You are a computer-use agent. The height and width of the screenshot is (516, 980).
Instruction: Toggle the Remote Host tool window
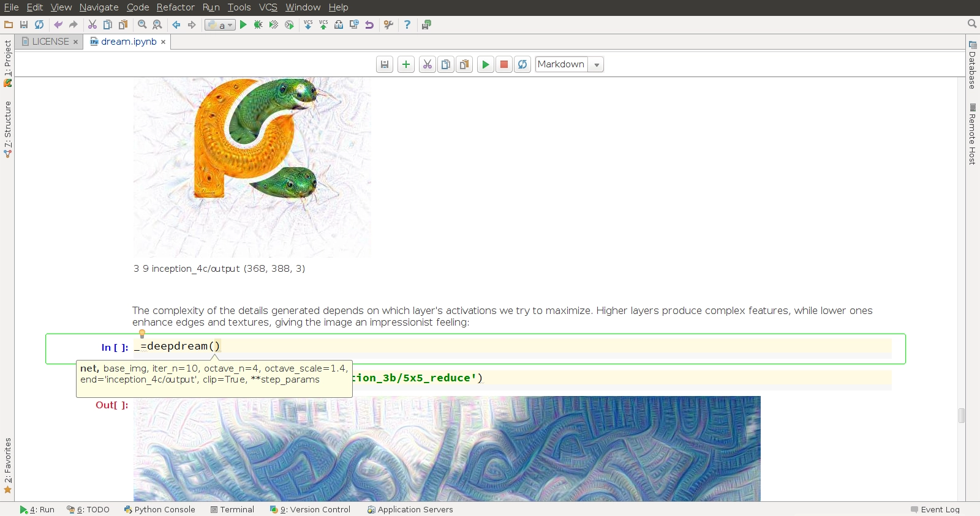[x=973, y=134]
